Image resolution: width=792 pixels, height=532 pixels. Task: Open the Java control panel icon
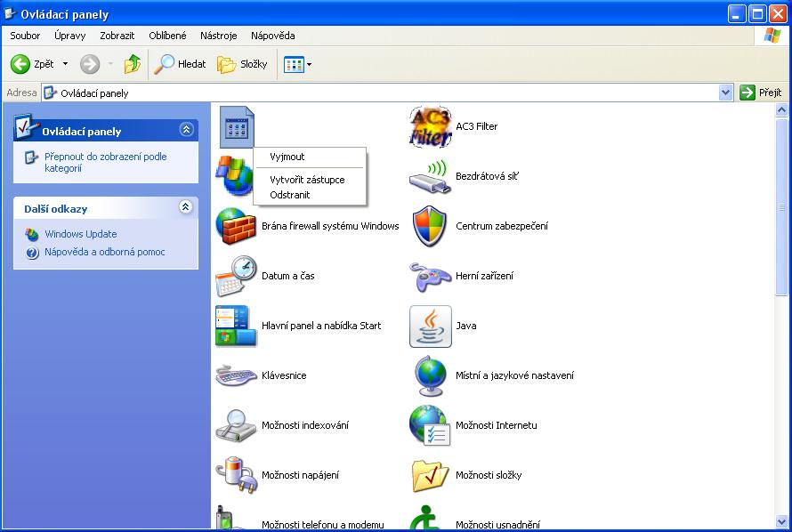(431, 326)
